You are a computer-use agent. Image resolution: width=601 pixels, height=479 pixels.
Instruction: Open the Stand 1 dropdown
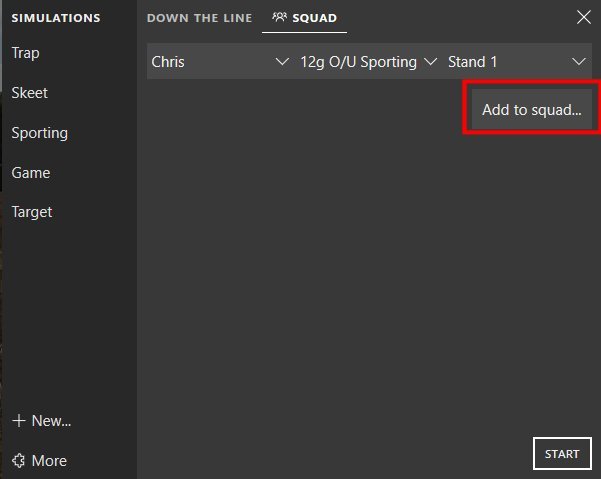click(x=516, y=62)
